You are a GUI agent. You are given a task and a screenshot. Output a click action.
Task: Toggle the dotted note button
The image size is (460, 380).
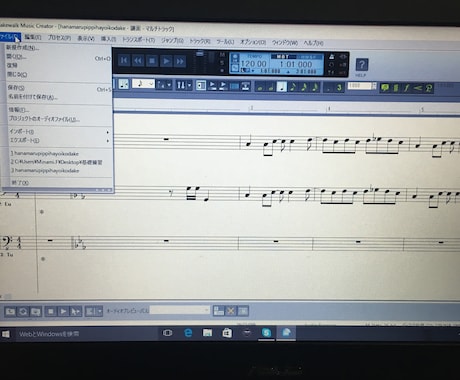(x=329, y=88)
